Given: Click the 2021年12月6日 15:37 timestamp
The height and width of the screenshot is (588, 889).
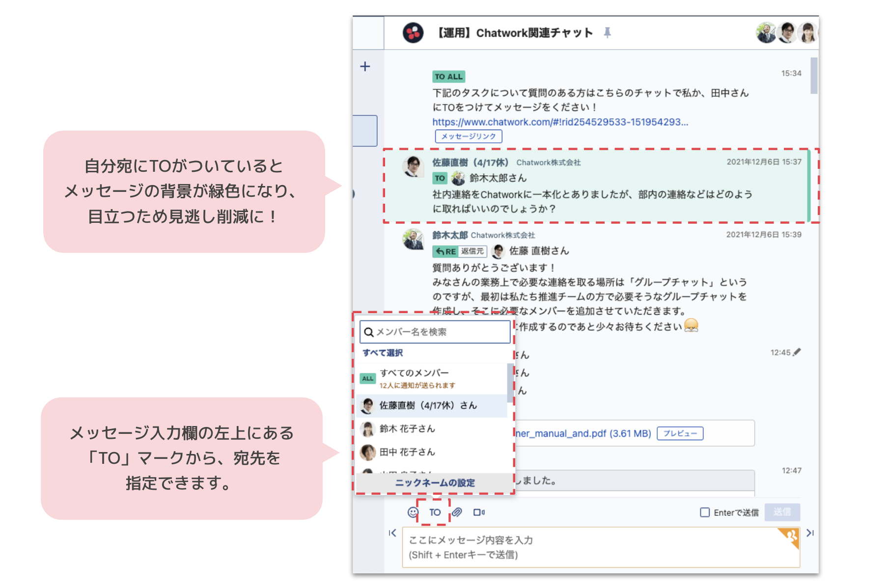Looking at the screenshot, I should (764, 161).
